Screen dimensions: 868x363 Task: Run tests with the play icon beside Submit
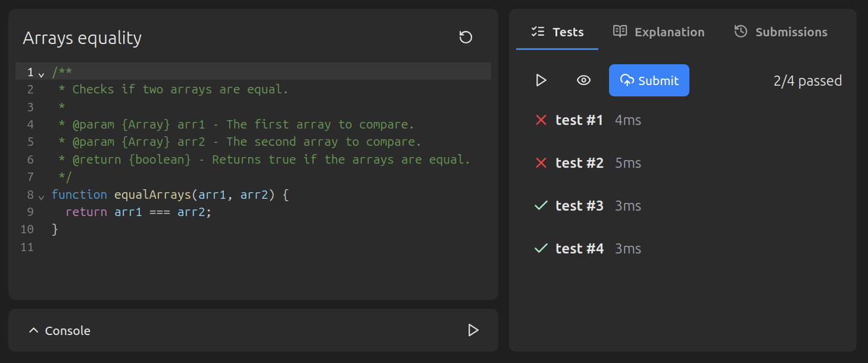pos(541,80)
